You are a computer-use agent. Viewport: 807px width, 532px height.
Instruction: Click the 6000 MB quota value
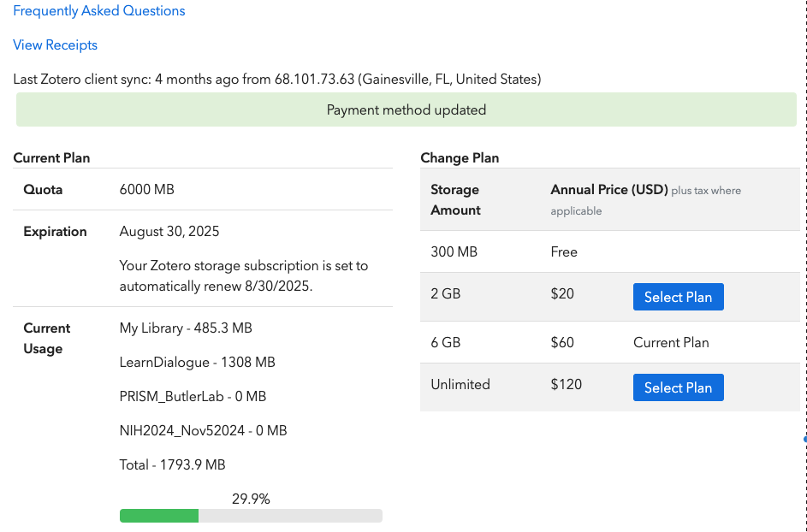[146, 189]
